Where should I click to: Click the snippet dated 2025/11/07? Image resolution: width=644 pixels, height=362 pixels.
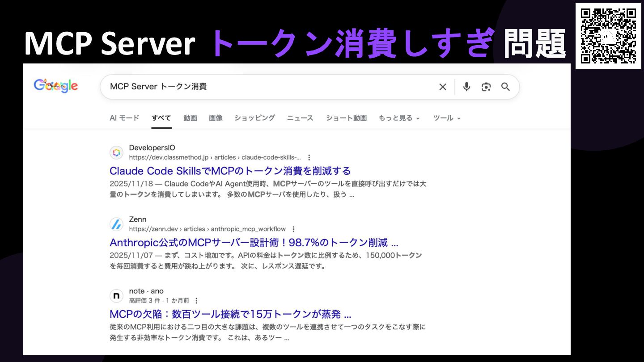(266, 261)
